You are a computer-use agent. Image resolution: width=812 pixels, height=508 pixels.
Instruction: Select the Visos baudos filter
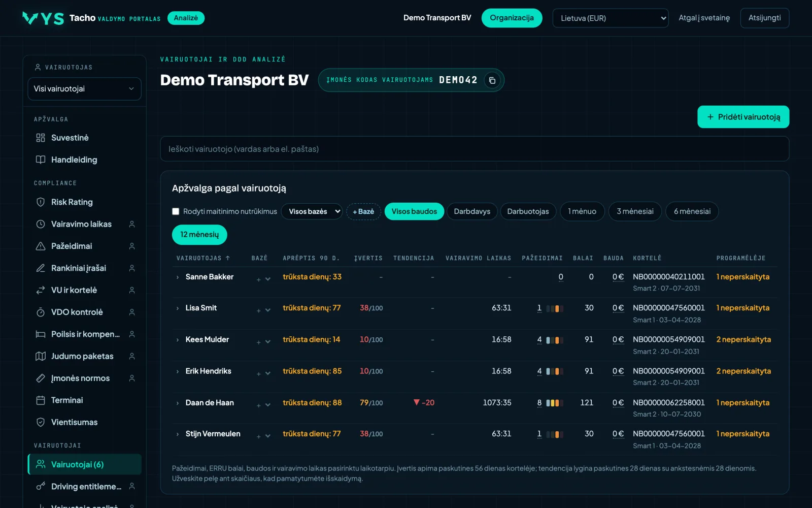pyautogui.click(x=414, y=211)
